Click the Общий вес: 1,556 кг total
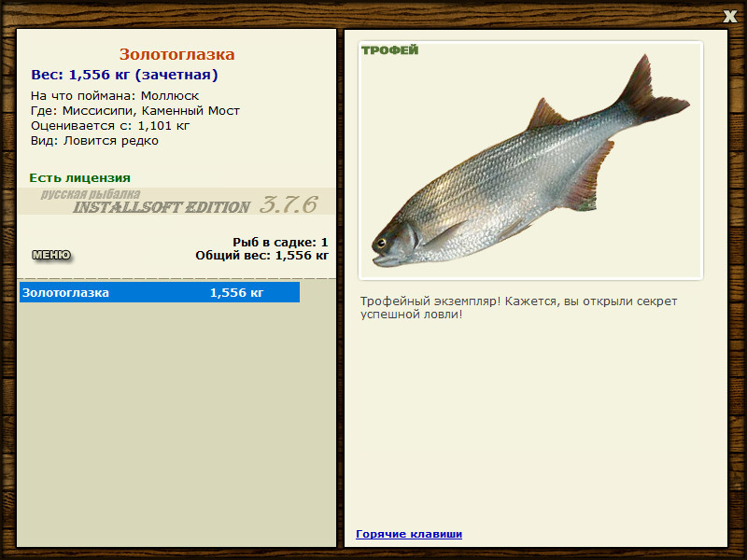The height and width of the screenshot is (560, 747). coord(261,256)
